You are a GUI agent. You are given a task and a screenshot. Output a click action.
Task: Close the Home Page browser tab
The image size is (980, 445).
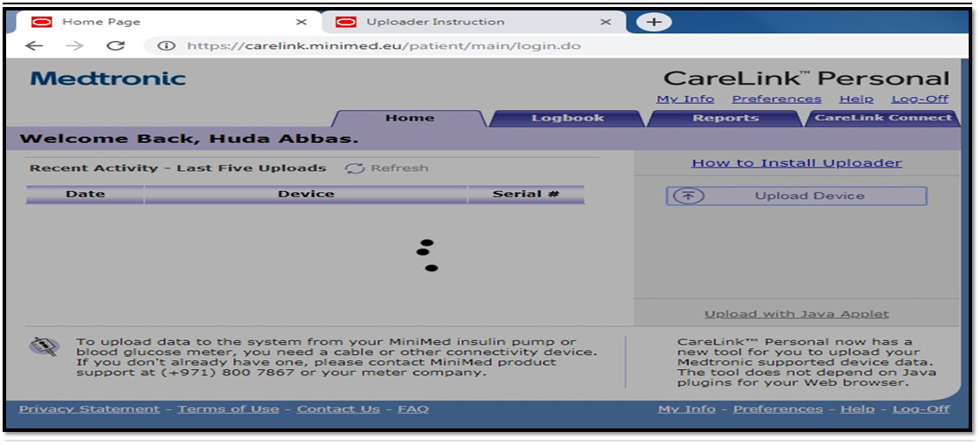(x=302, y=22)
